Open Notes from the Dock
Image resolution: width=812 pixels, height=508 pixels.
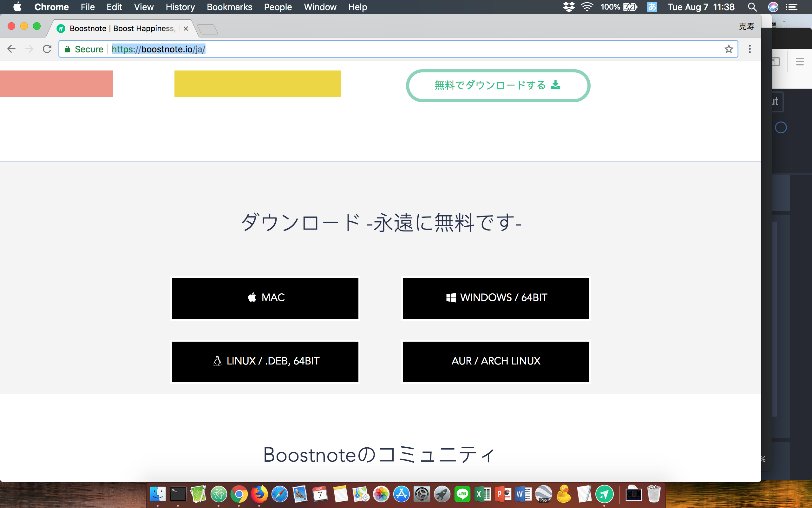coord(341,494)
